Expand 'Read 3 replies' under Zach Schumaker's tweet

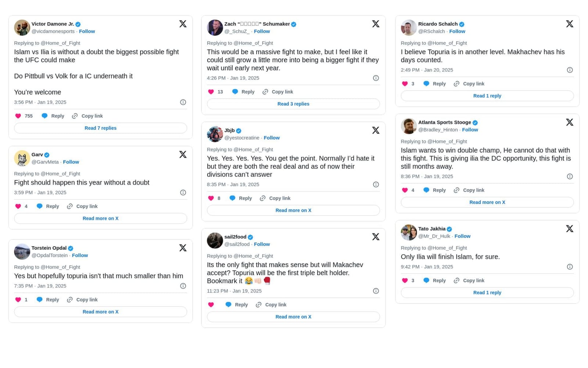(293, 104)
